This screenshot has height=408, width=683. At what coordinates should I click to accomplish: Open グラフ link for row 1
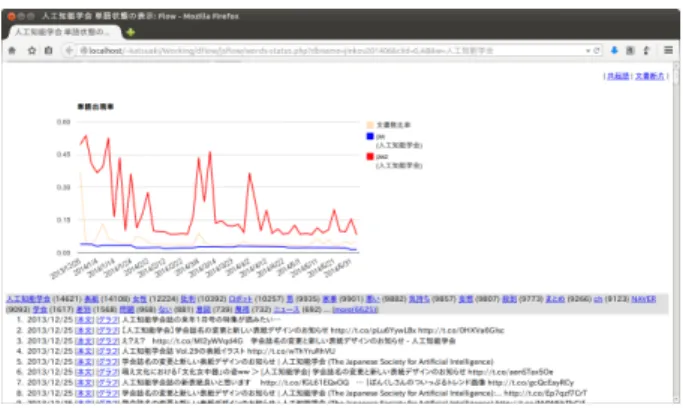tap(108, 320)
